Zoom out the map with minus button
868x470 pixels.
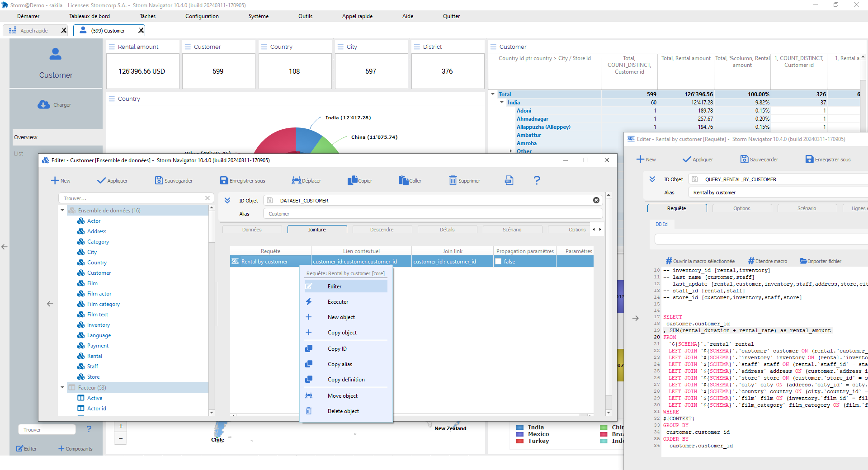pyautogui.click(x=121, y=438)
